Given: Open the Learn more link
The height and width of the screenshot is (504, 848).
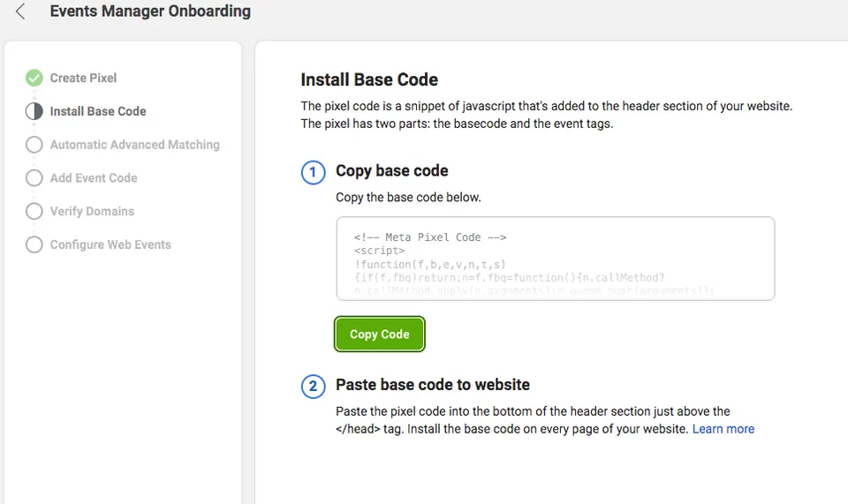Looking at the screenshot, I should click(723, 429).
